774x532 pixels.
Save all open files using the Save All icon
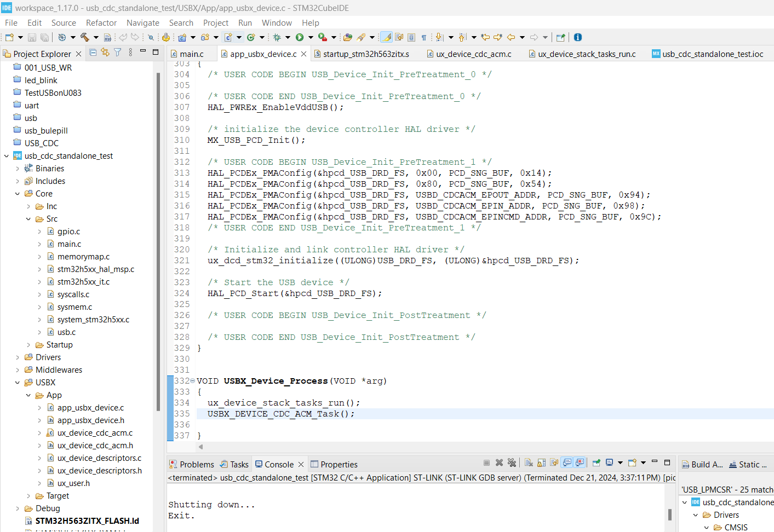44,37
